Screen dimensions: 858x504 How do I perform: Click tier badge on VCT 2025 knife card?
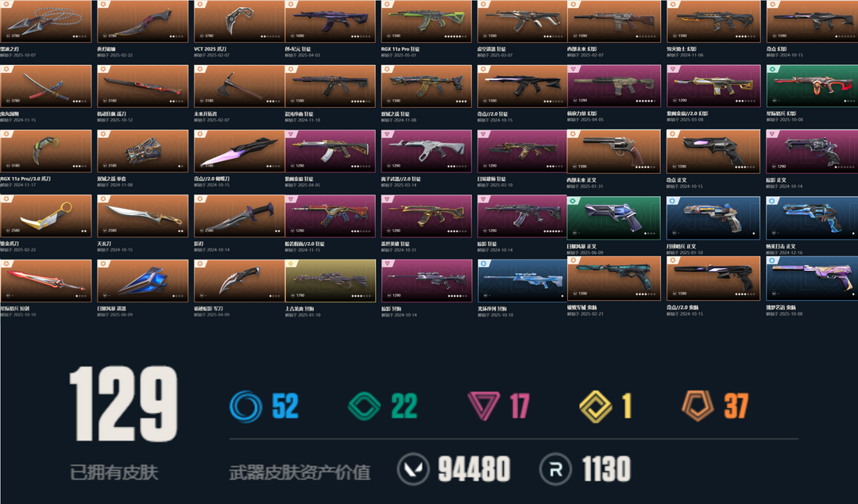click(200, 5)
